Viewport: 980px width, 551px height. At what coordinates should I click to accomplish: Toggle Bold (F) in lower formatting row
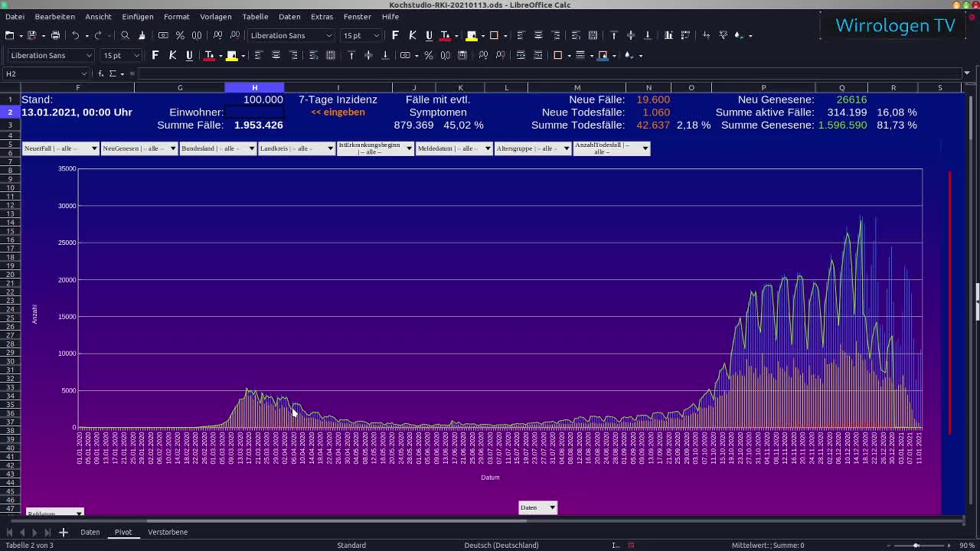click(155, 55)
